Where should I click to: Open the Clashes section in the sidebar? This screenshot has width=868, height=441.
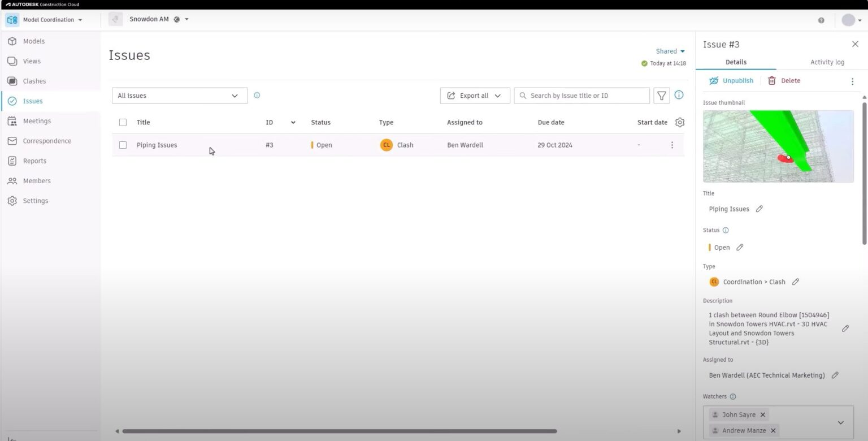tap(34, 81)
